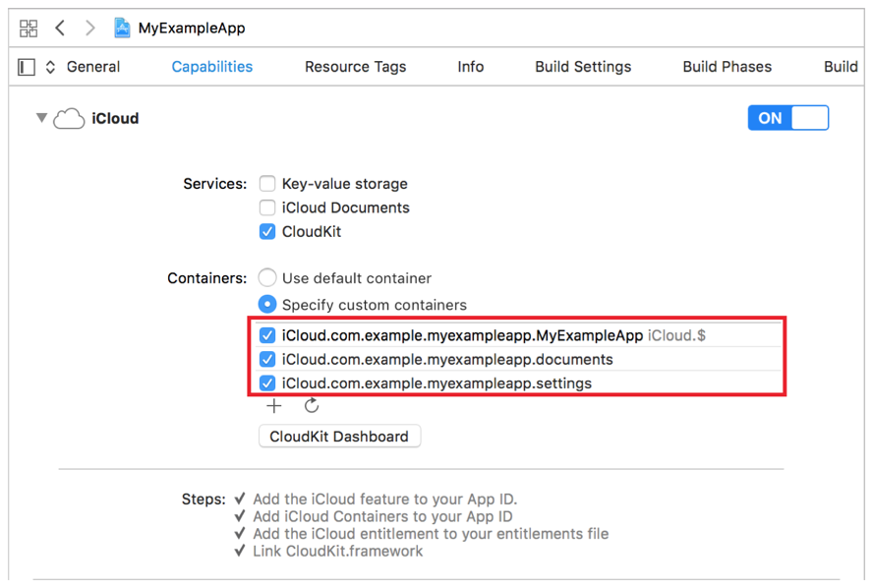Open the target selector up-down arrows
The height and width of the screenshot is (588, 873).
point(50,67)
